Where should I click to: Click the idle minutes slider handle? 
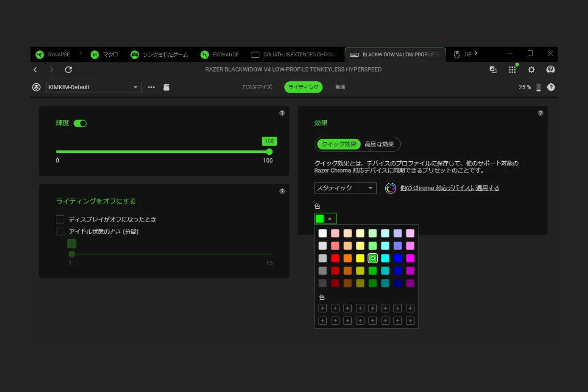click(72, 254)
